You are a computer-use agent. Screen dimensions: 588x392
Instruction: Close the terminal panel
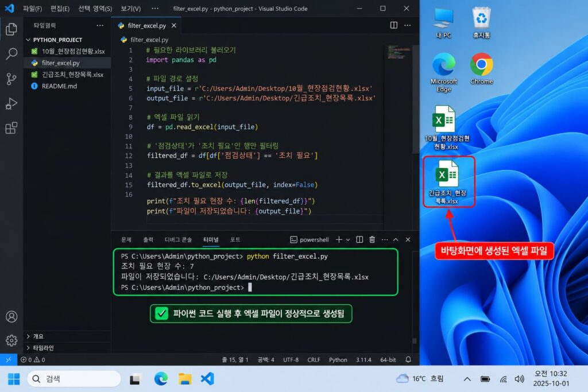point(408,239)
